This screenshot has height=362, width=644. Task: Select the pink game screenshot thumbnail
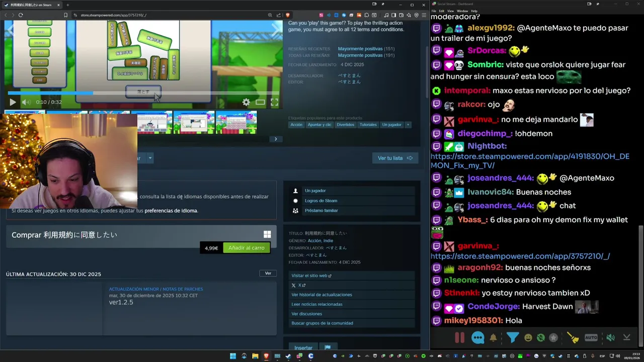236,122
